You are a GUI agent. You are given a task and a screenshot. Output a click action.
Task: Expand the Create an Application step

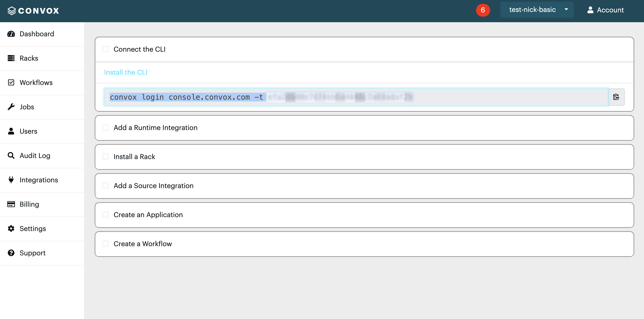click(148, 215)
